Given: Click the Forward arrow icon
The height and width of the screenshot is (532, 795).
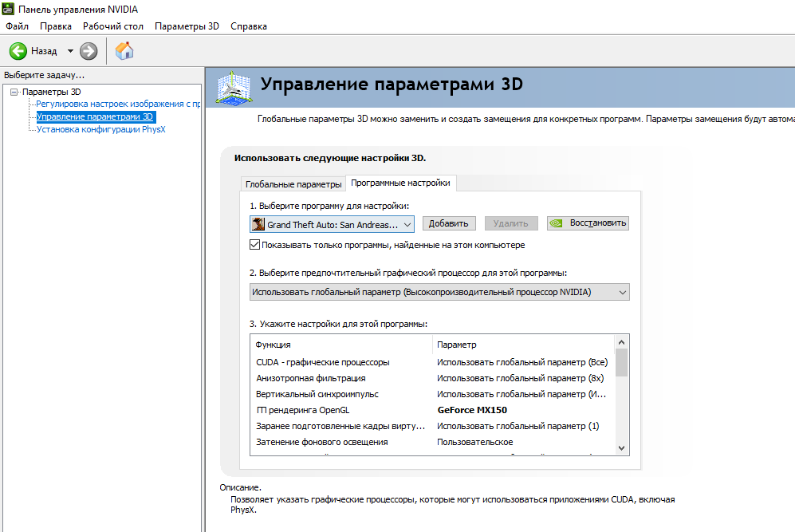Looking at the screenshot, I should (89, 51).
